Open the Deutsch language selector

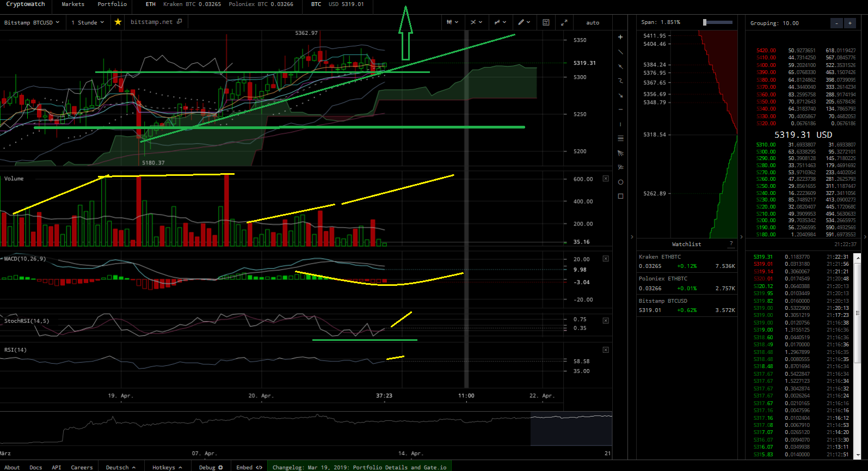click(121, 467)
